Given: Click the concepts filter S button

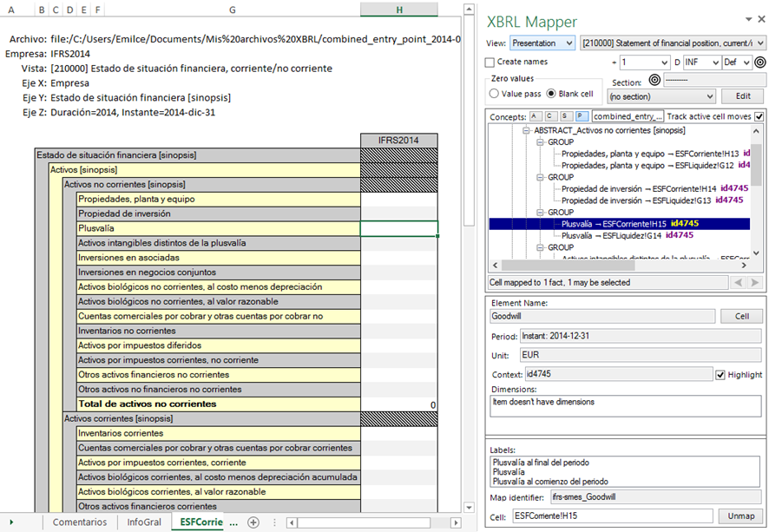Looking at the screenshot, I should tap(566, 116).
